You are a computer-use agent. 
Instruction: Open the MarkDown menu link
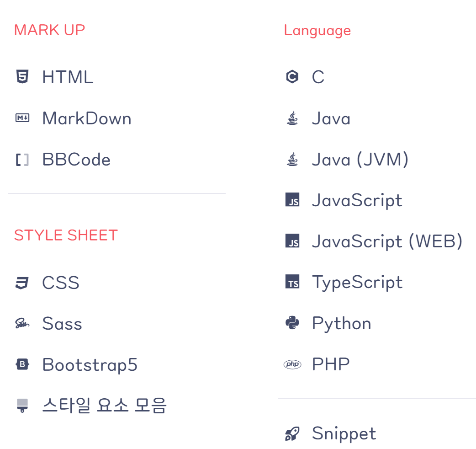(x=87, y=118)
